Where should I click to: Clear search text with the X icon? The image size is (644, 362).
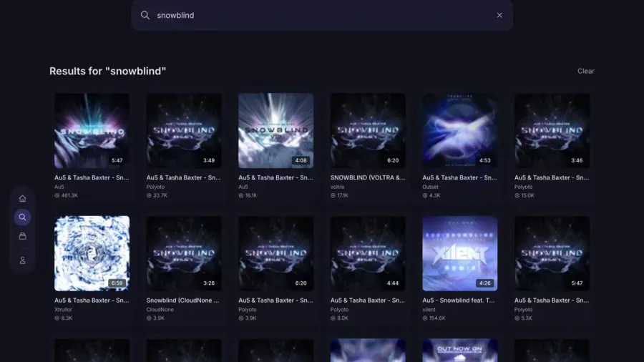[x=499, y=15]
